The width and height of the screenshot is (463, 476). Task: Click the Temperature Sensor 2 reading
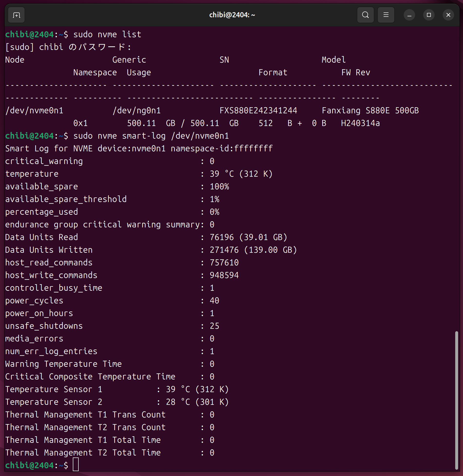[x=197, y=402]
